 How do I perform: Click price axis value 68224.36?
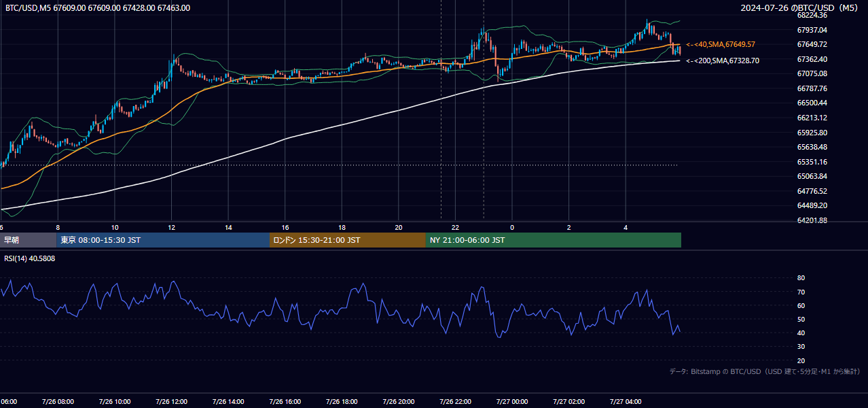pos(812,15)
